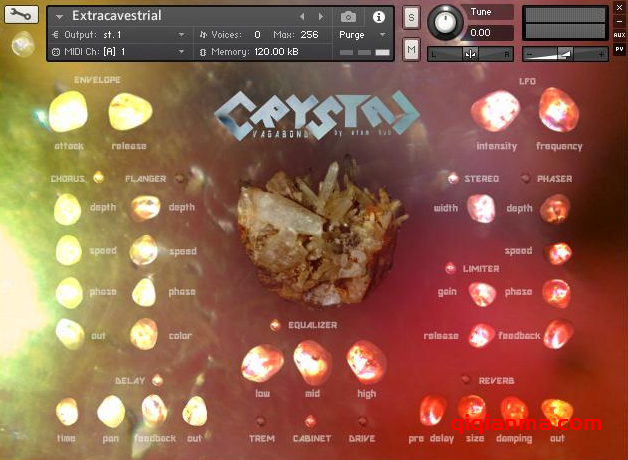Toggle the DRIVE button
The height and width of the screenshot is (460, 628).
(x=362, y=422)
